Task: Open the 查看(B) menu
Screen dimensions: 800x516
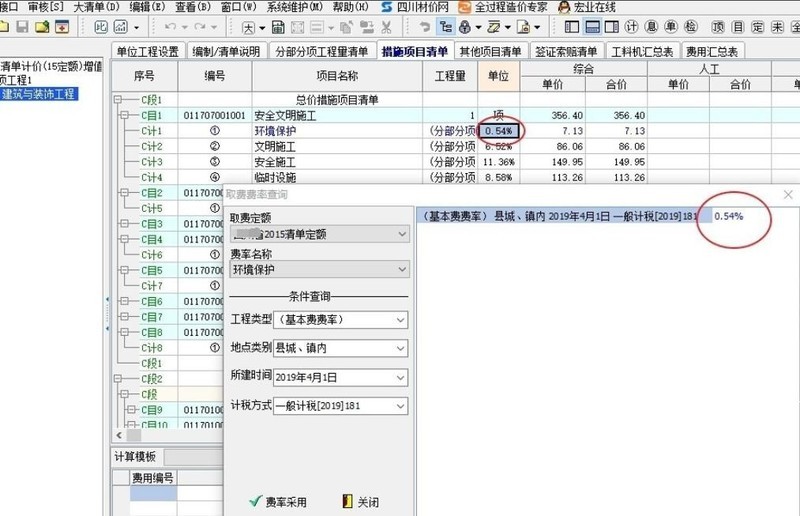Action: tap(193, 7)
